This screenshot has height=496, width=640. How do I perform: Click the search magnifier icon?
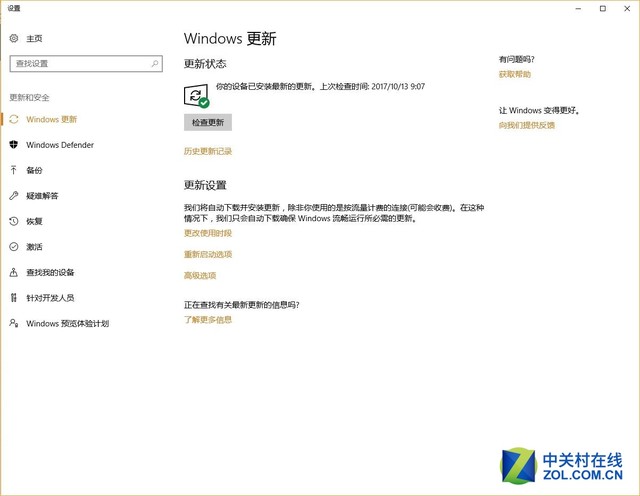pyautogui.click(x=154, y=63)
